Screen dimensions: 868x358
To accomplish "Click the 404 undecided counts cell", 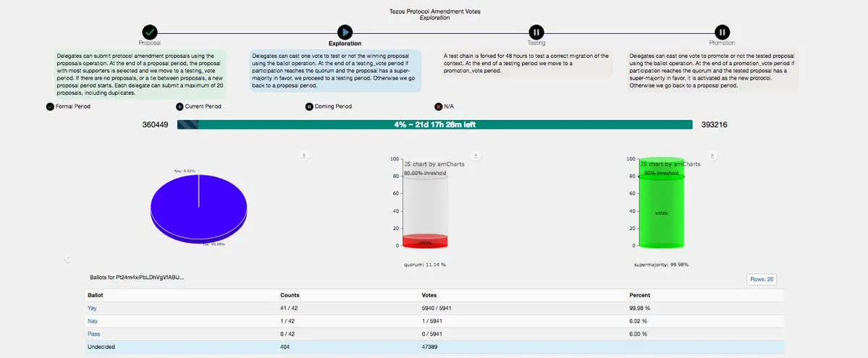I will [286, 347].
